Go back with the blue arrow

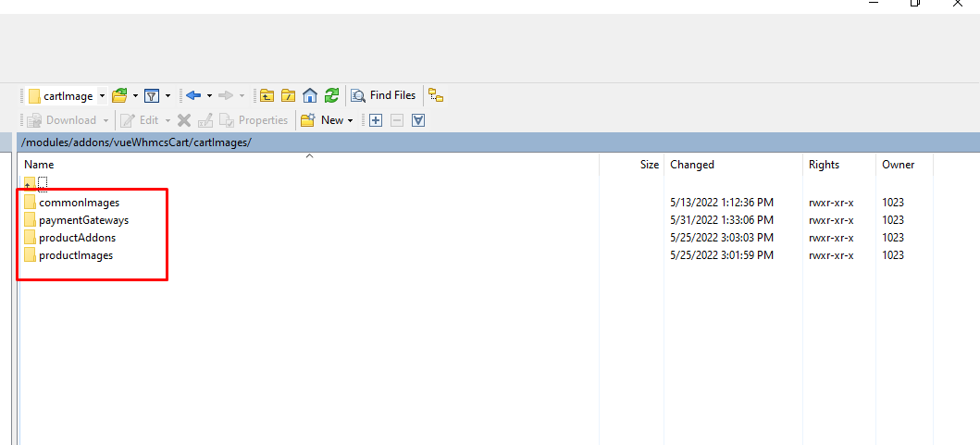click(x=193, y=95)
